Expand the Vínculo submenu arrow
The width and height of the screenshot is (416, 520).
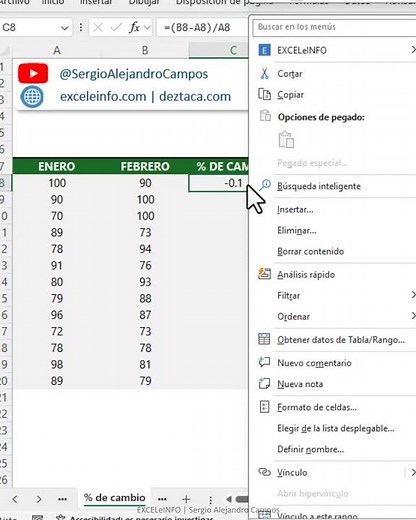point(413,472)
